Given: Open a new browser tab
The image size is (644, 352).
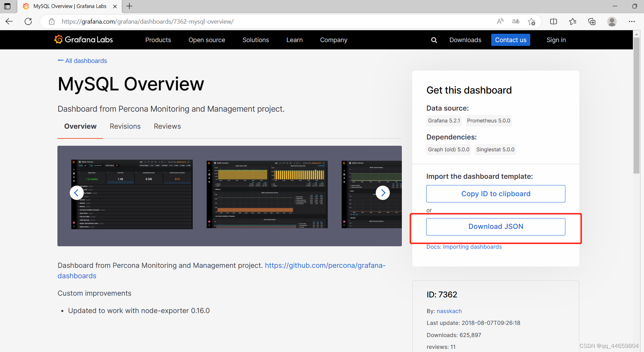Looking at the screenshot, I should tap(129, 6).
